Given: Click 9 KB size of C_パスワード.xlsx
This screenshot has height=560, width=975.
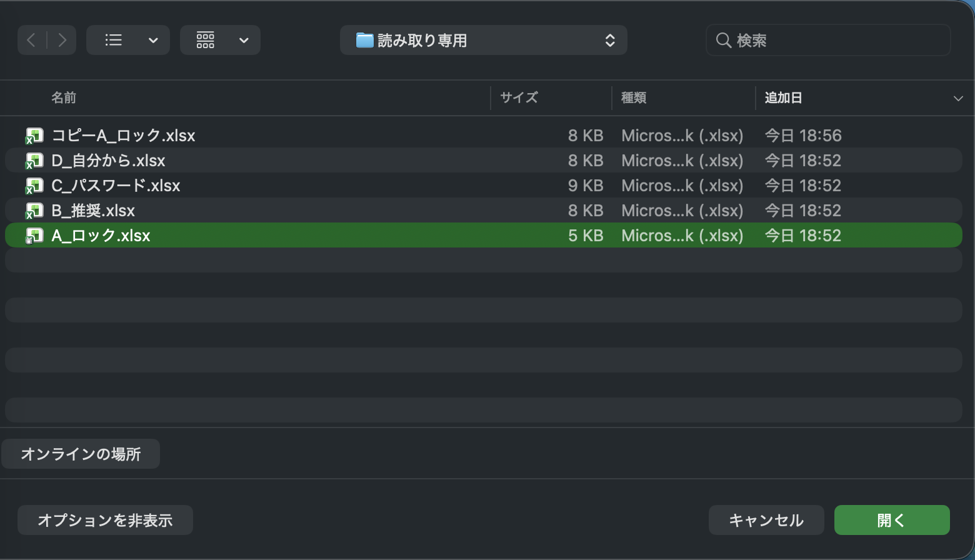Looking at the screenshot, I should coord(586,186).
